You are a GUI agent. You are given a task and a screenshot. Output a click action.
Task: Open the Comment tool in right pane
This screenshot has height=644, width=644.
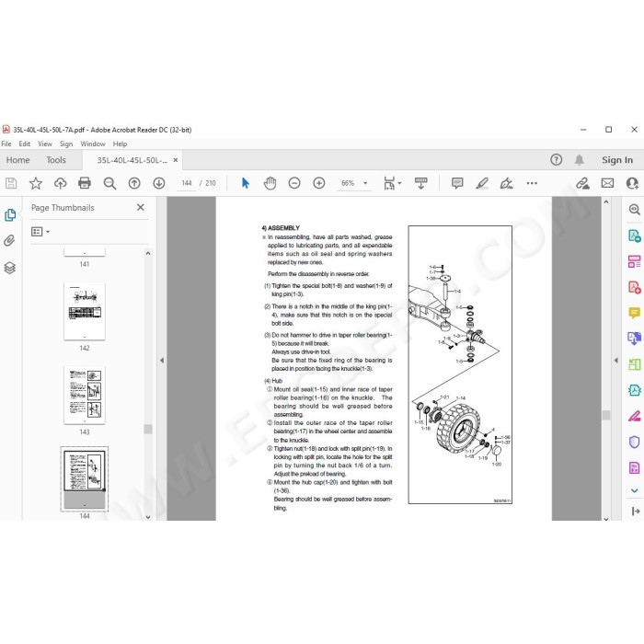pyautogui.click(x=634, y=313)
